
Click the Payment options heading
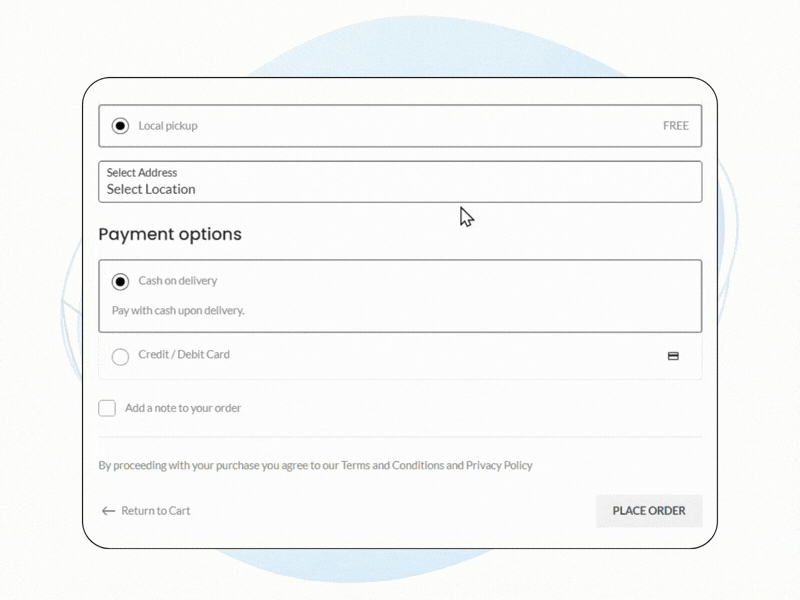170,234
